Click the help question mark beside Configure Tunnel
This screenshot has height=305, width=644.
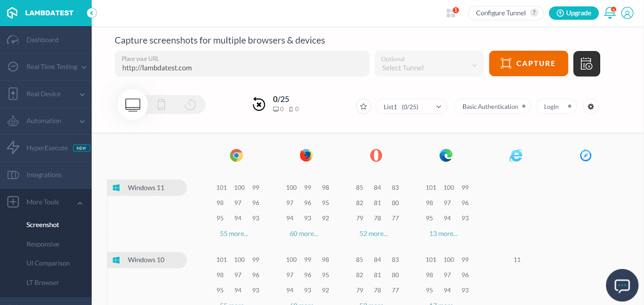pyautogui.click(x=534, y=12)
